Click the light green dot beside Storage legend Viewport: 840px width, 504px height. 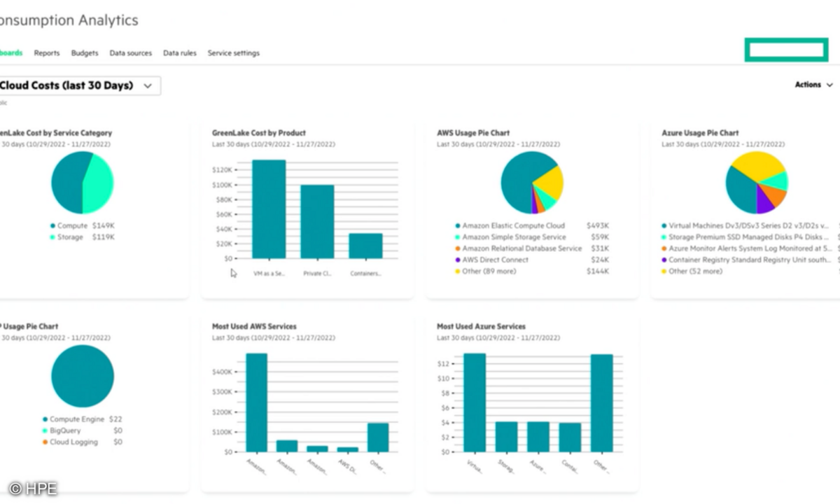click(x=52, y=237)
